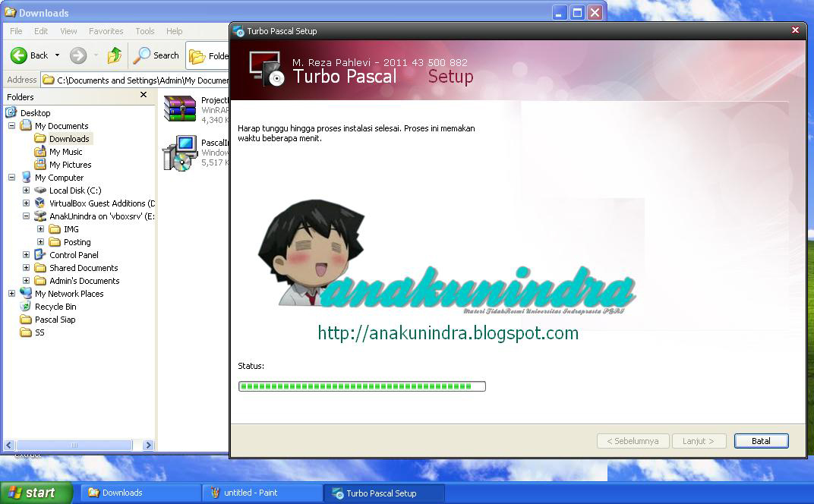Click the Back navigation icon
Screen dimensions: 814x504
click(19, 55)
